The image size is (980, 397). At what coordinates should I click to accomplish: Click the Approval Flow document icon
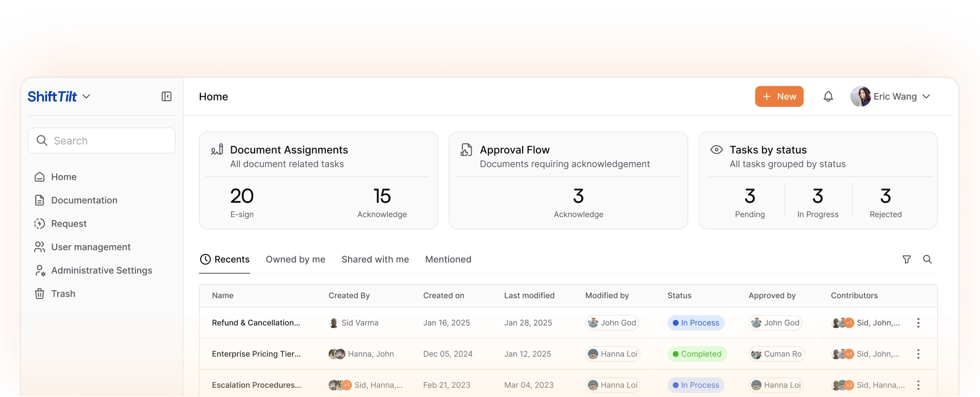466,150
